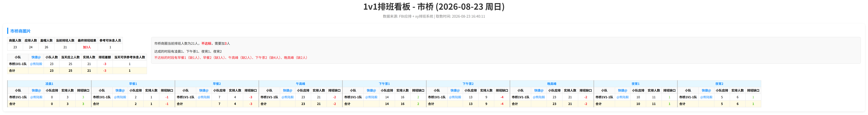Open the 快捷@ header link under 午高峰
The height and width of the screenshot is (115, 868).
coord(287,91)
